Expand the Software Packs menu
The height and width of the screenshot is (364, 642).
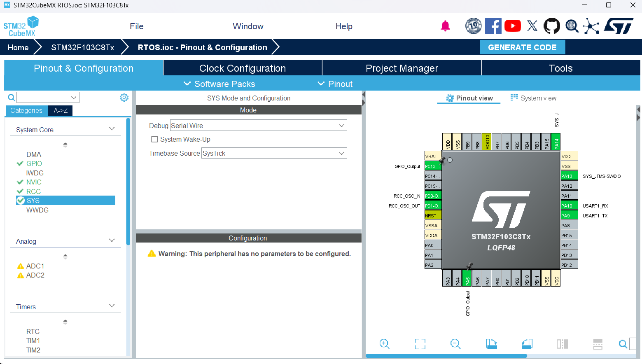219,84
